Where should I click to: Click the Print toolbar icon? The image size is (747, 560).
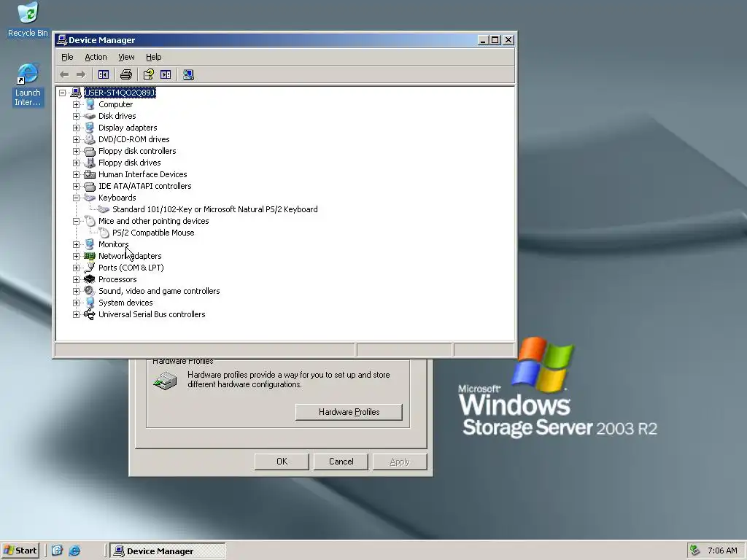pos(125,74)
